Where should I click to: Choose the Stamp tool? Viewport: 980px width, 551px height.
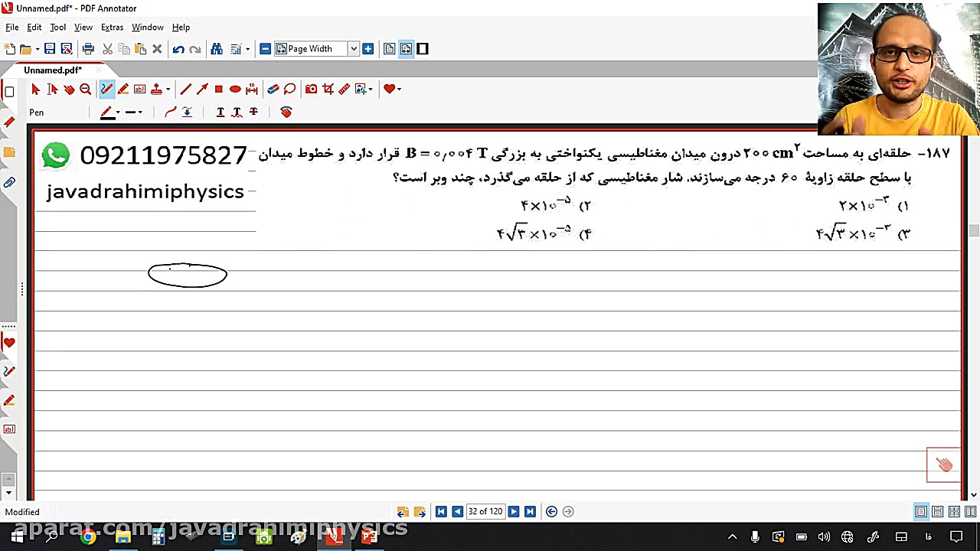(x=156, y=89)
